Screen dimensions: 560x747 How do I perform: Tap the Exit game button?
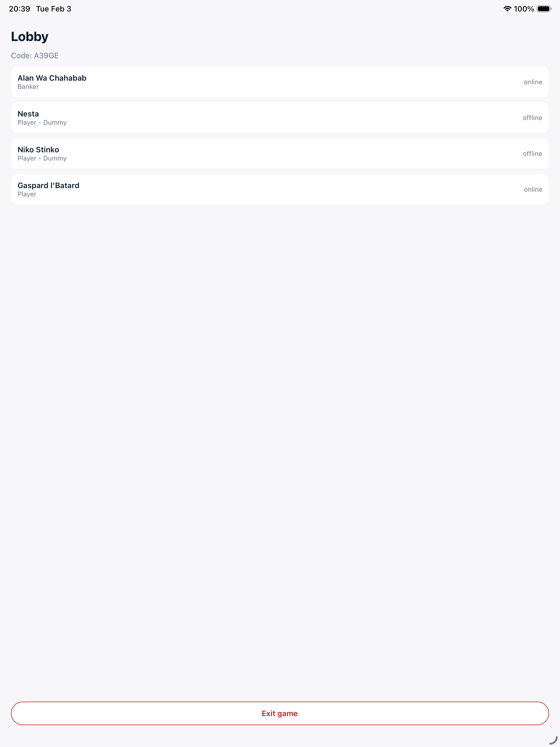pos(280,713)
